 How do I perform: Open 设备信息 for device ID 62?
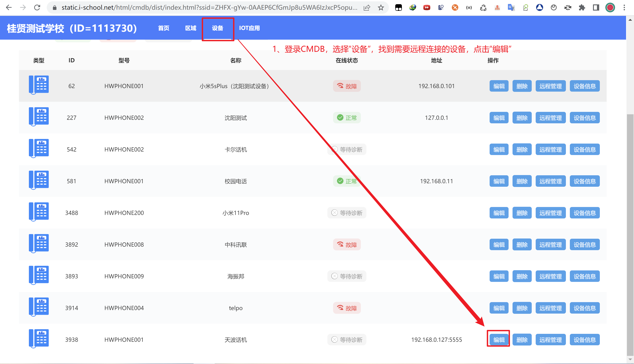click(584, 86)
